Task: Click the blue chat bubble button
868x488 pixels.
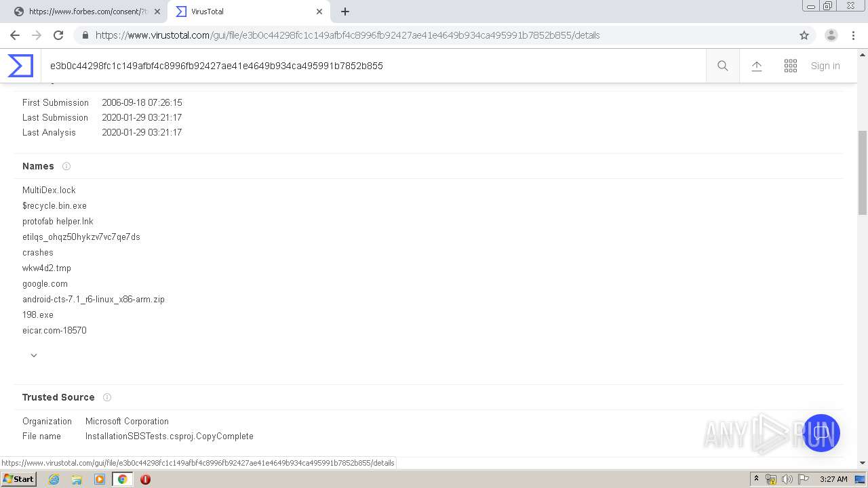Action: 821,433
